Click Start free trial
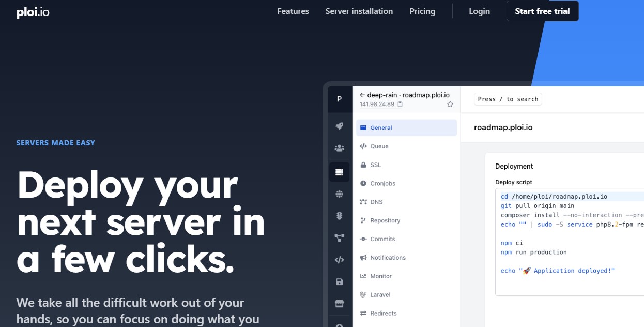Screen dimensions: 644x327 pyautogui.click(x=542, y=11)
